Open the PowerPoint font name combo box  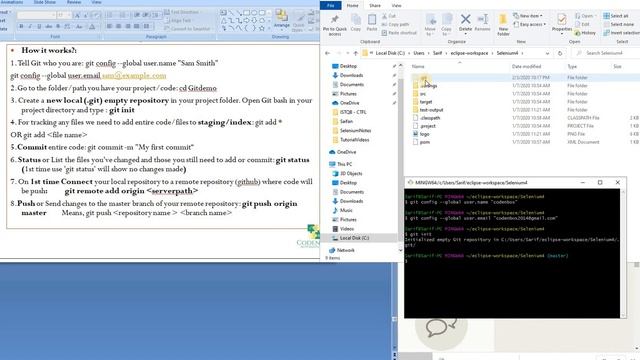pyautogui.click(x=36, y=16)
